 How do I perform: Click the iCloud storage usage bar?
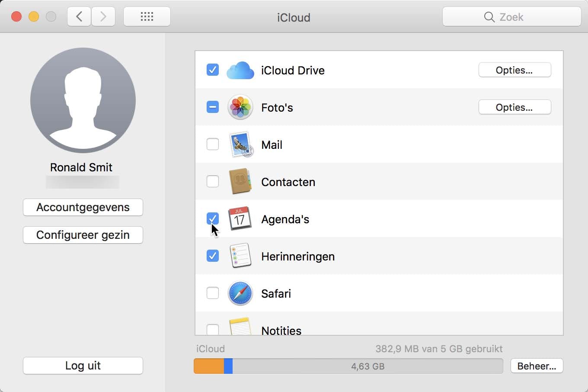pos(348,366)
